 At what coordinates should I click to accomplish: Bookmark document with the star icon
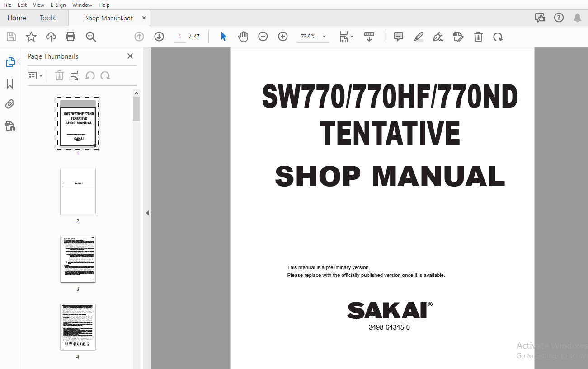(31, 37)
